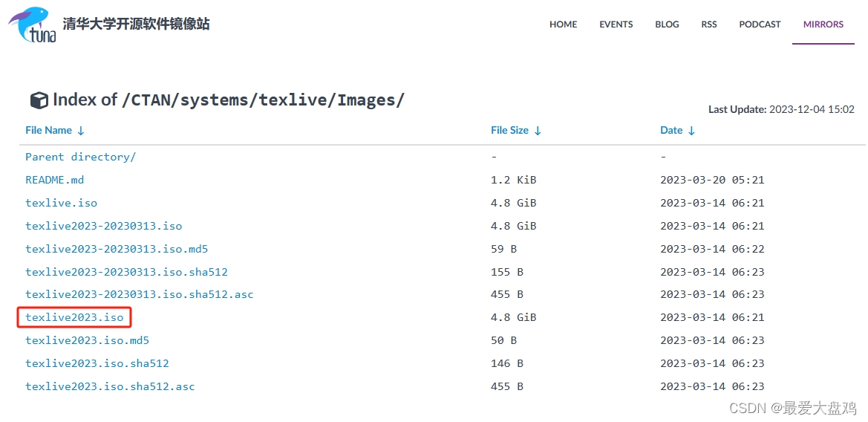Viewport: 868px width, 422px height.
Task: Open texlive2023-20230313.iso.md5 link
Action: point(117,249)
